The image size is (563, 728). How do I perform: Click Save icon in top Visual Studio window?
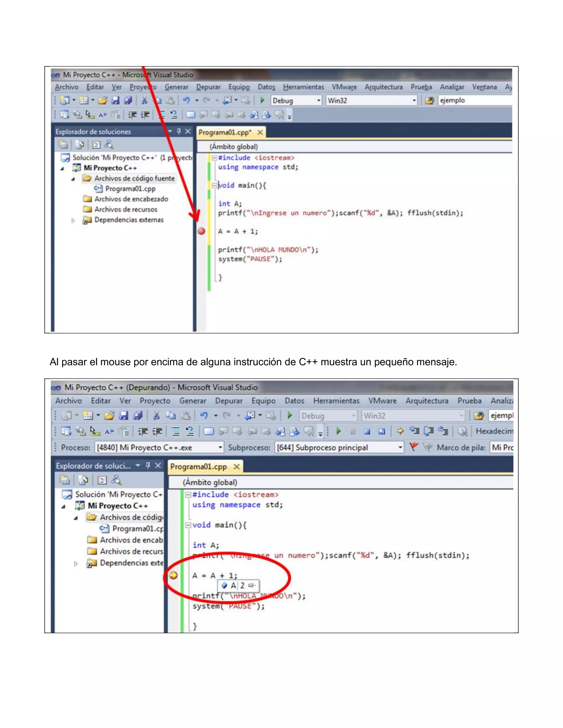[x=115, y=100]
